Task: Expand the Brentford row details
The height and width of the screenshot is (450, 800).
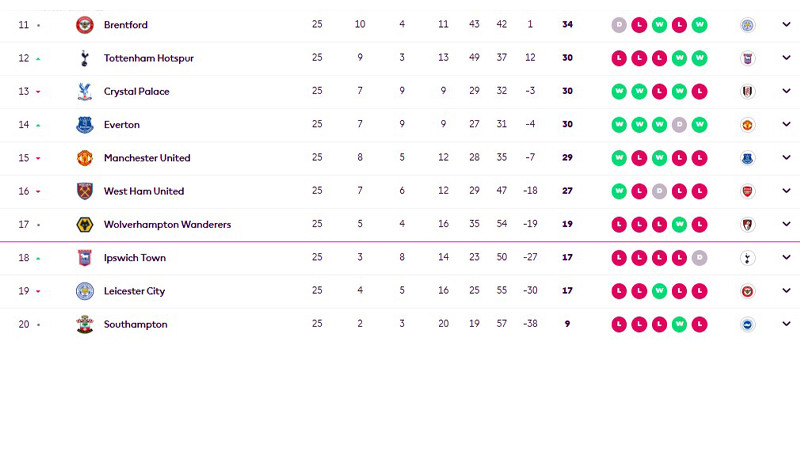Action: tap(786, 24)
